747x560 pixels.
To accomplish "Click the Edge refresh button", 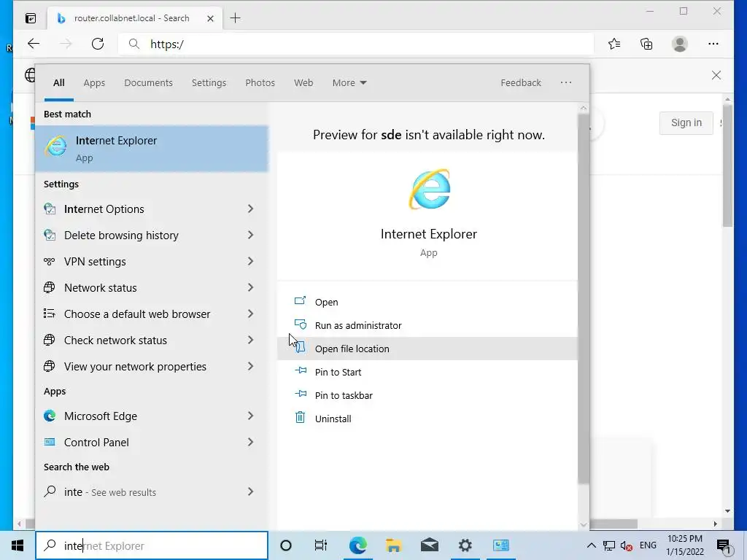I will pyautogui.click(x=98, y=44).
